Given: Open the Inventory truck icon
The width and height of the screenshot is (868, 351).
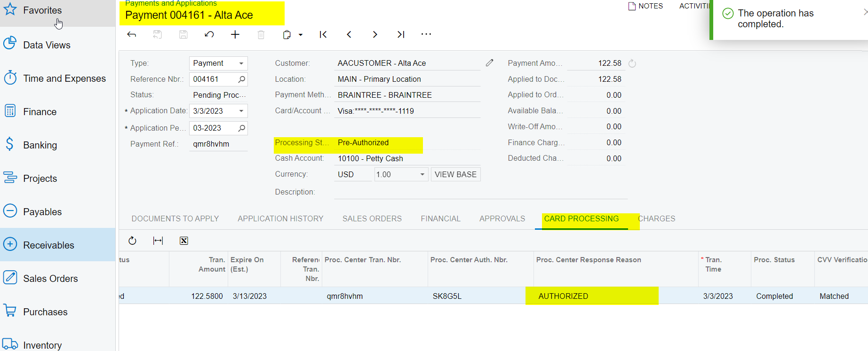Looking at the screenshot, I should click(x=10, y=344).
